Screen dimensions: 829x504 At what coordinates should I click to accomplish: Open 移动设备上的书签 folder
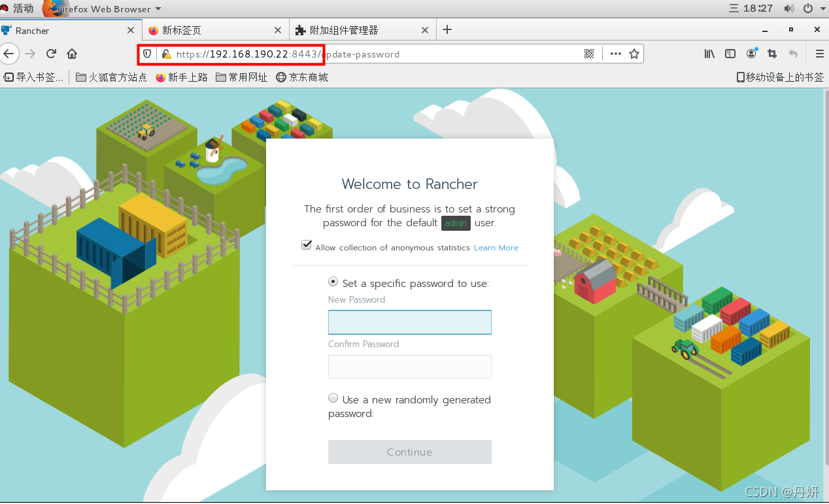click(780, 77)
